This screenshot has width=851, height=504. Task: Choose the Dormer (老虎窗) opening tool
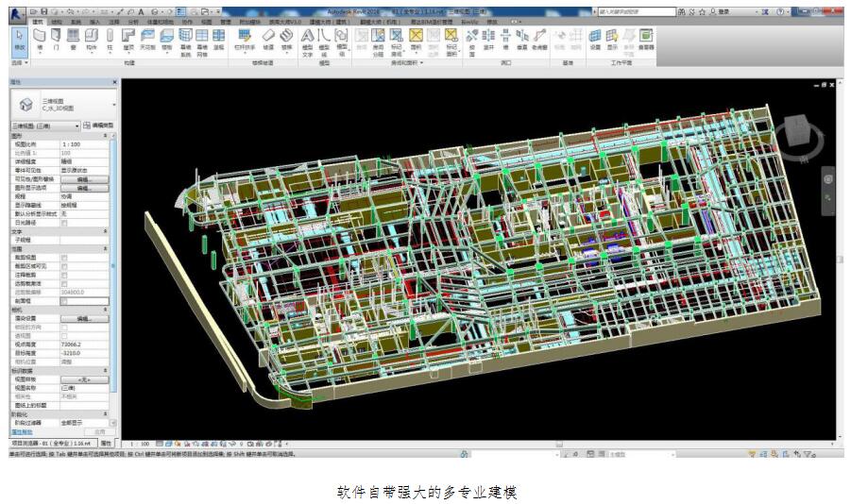(539, 41)
